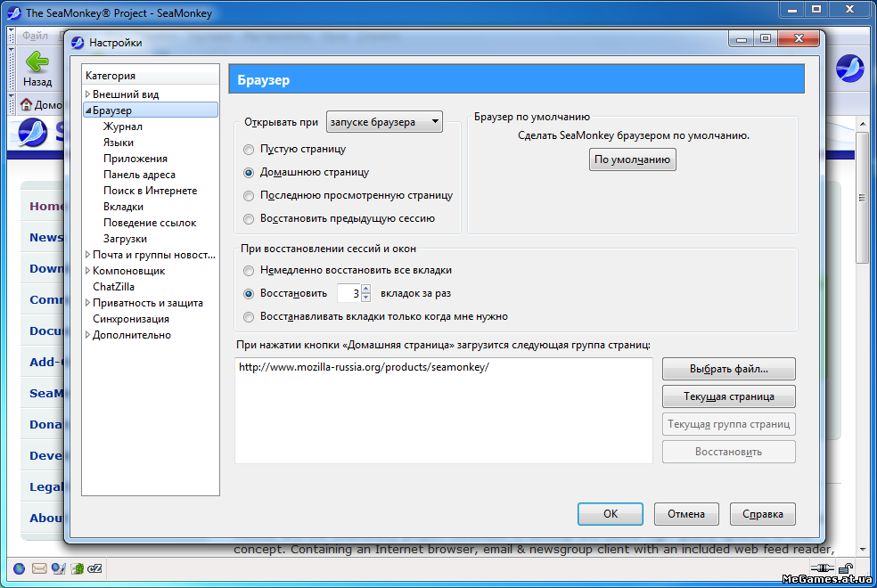Select Поиск в Интернете in category tree
Image resolution: width=877 pixels, height=588 pixels.
click(x=150, y=191)
